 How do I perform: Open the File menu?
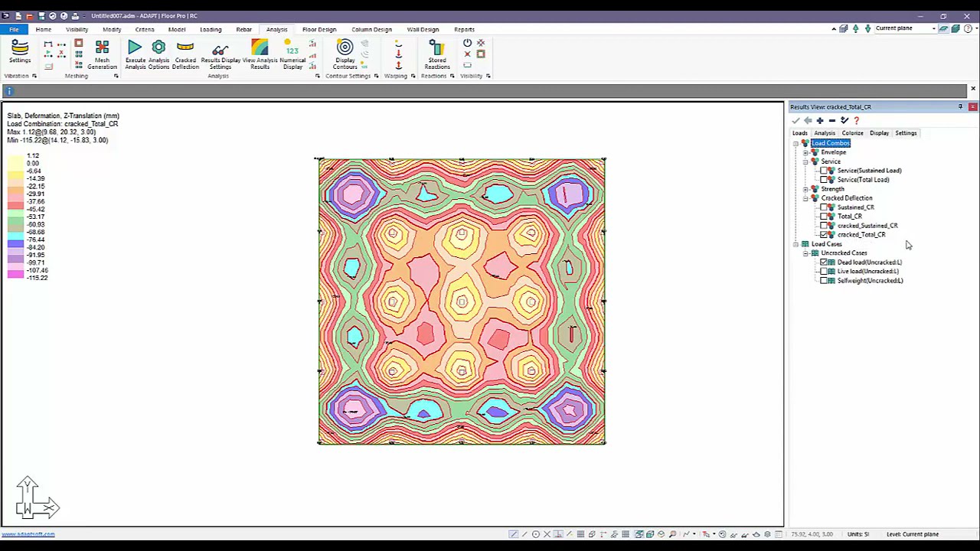pyautogui.click(x=14, y=29)
